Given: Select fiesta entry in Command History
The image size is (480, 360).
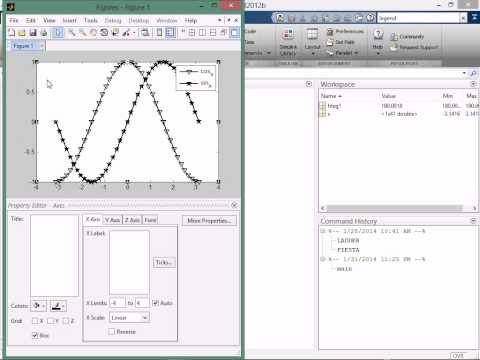Looking at the screenshot, I should [x=348, y=250].
